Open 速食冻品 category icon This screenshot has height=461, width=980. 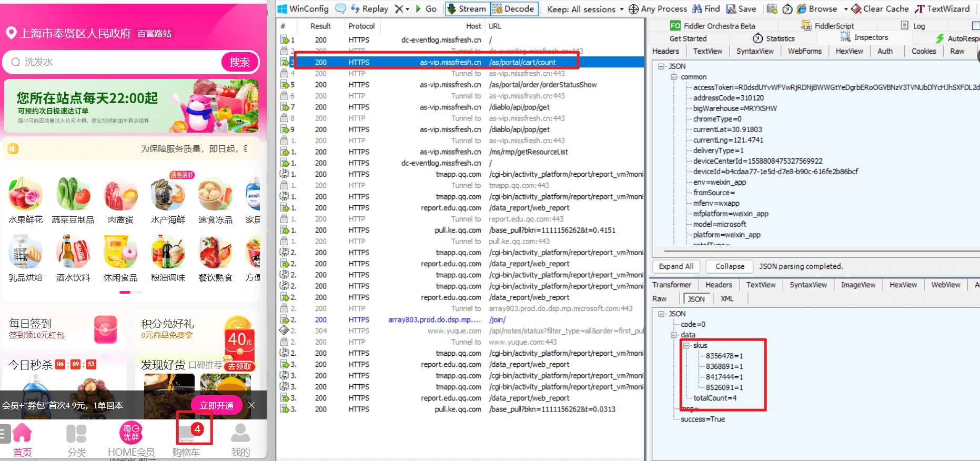coord(215,194)
